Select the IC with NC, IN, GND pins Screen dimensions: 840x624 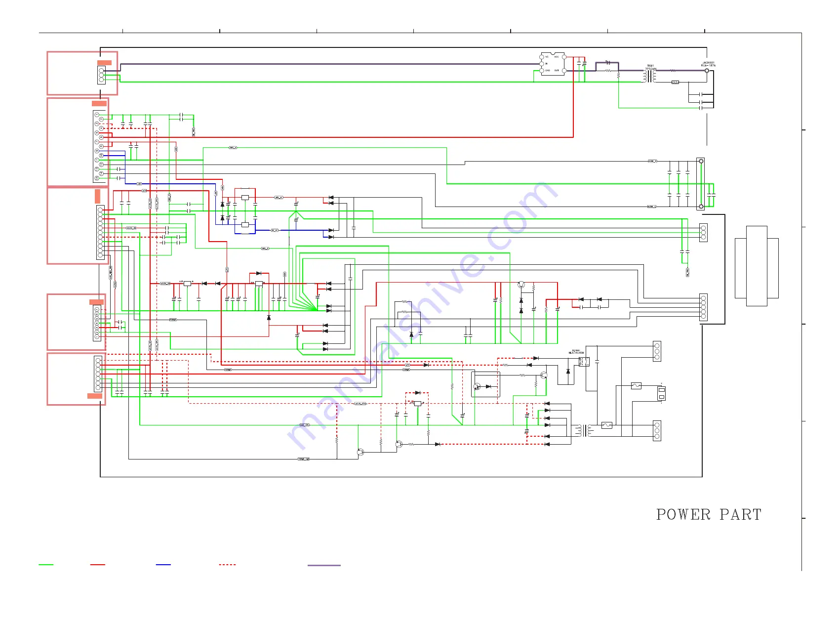[553, 64]
